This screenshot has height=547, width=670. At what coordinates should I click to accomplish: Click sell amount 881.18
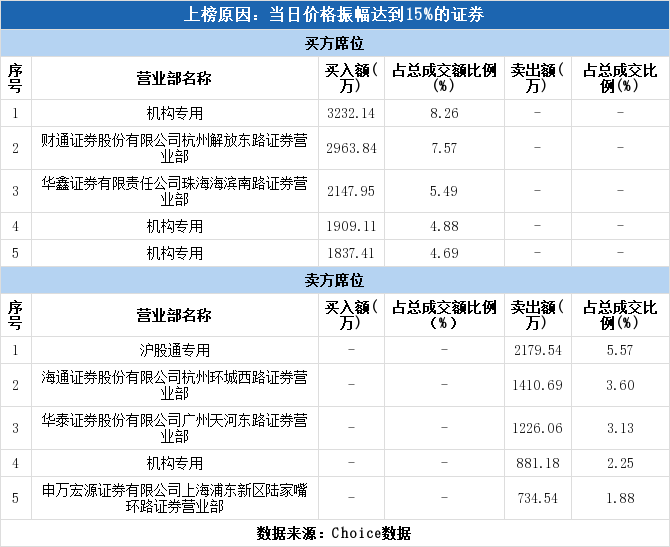pyautogui.click(x=538, y=463)
